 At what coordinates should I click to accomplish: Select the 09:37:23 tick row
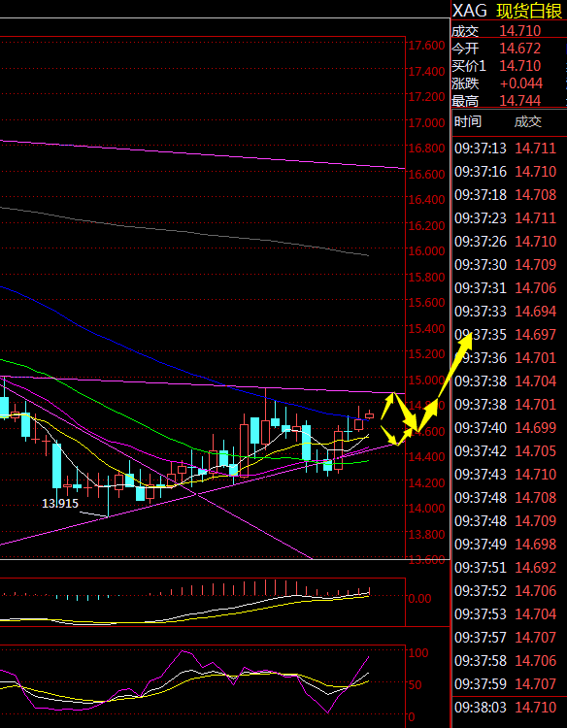tap(509, 218)
